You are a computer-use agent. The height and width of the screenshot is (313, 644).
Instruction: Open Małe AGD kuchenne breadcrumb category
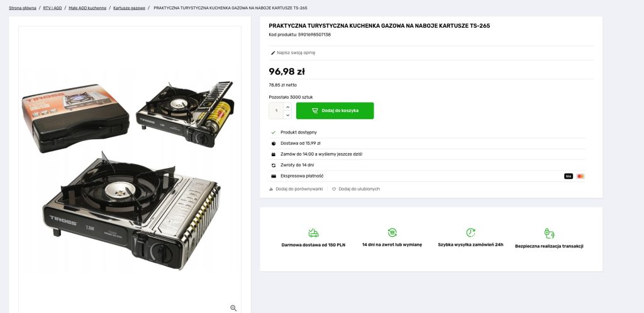[x=87, y=8]
